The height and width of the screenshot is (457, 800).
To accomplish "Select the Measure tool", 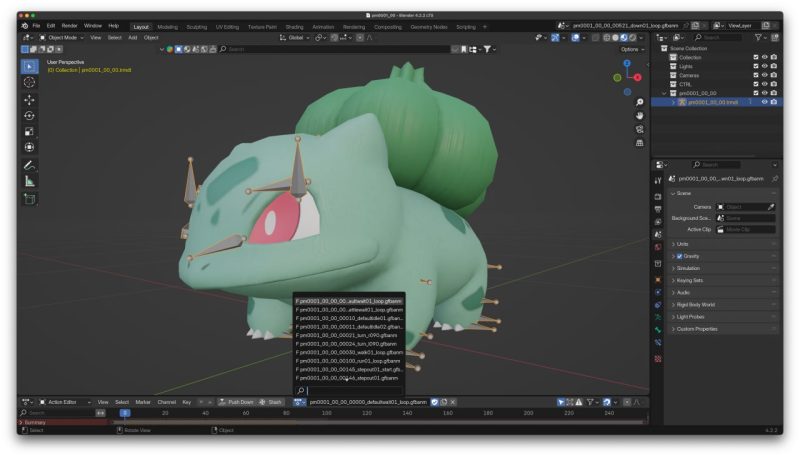I will (x=29, y=181).
